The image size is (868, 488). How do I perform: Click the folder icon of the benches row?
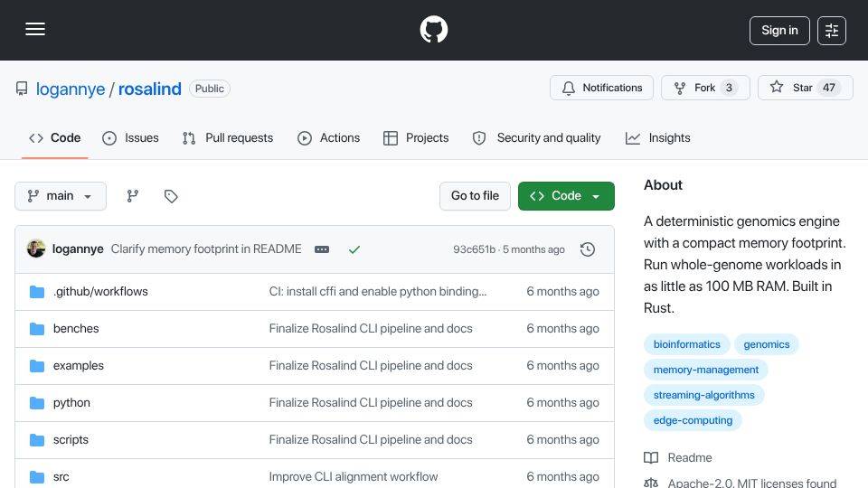pos(37,329)
